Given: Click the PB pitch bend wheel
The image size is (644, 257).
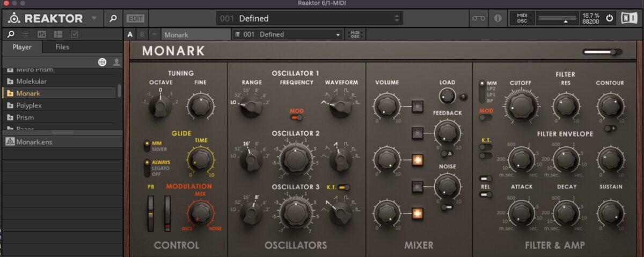Looking at the screenshot, I should click(151, 213).
